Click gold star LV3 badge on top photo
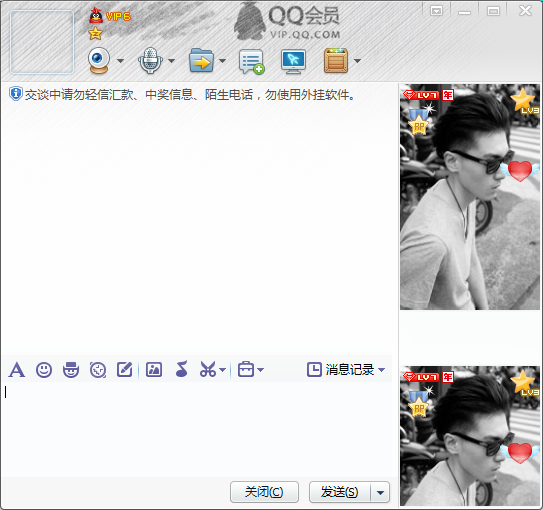This screenshot has width=543, height=510. (525, 101)
